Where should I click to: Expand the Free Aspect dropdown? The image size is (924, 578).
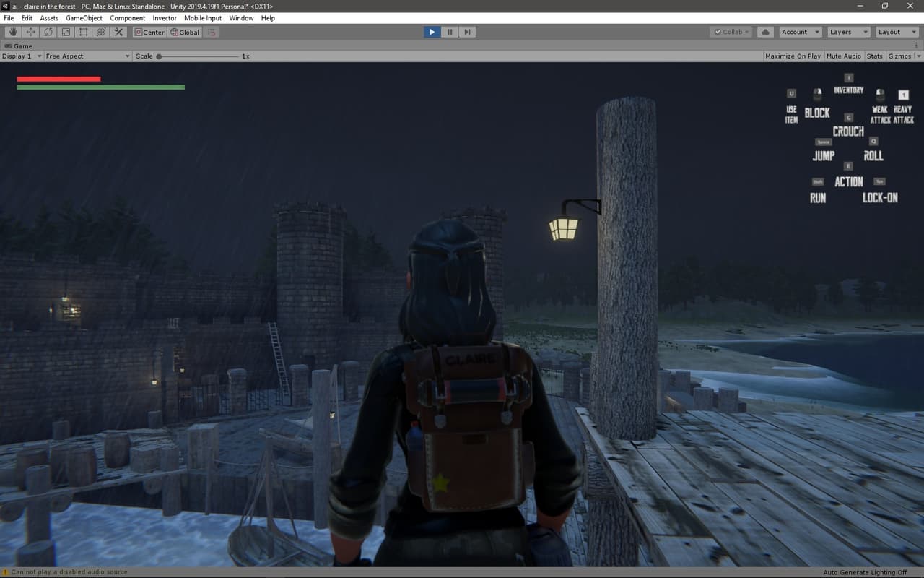[87, 56]
